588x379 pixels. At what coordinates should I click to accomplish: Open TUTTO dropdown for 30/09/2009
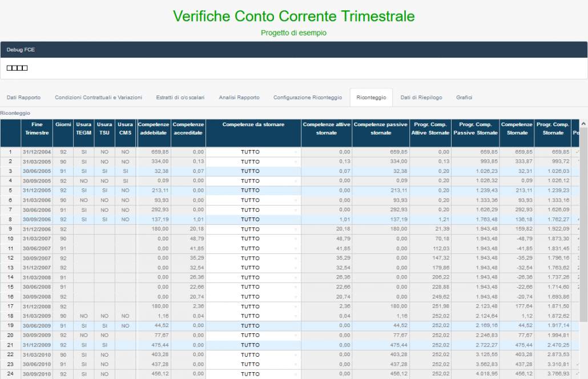coord(253,336)
